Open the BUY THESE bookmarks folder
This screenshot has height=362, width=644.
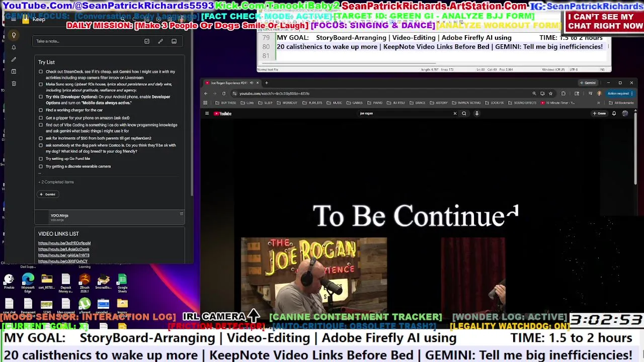226,103
